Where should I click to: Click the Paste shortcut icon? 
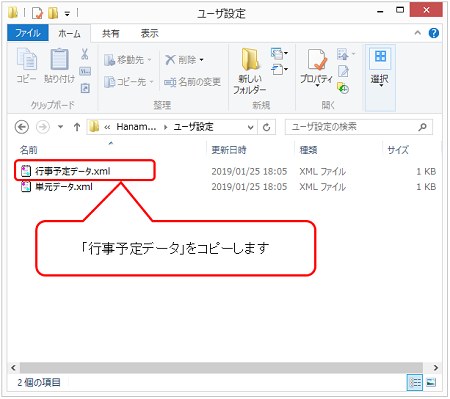[x=85, y=88]
